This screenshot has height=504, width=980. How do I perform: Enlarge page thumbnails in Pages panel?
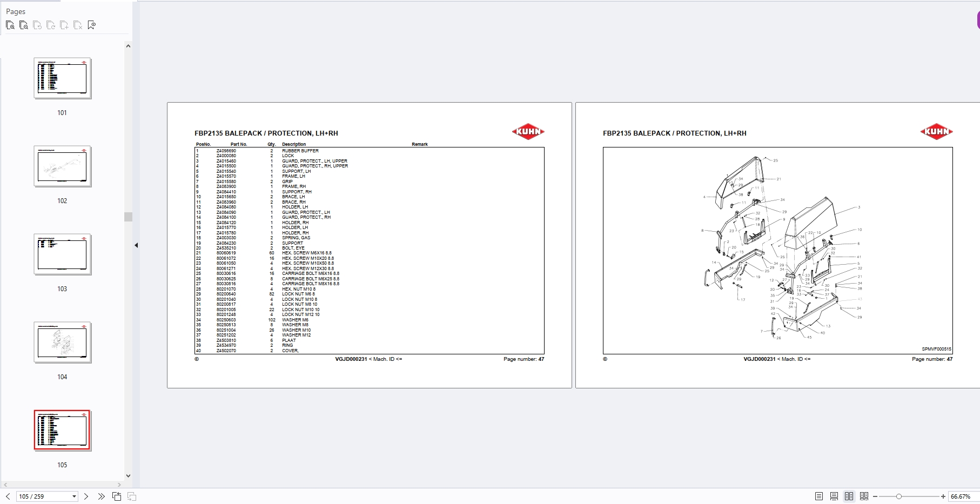pyautogui.click(x=10, y=25)
